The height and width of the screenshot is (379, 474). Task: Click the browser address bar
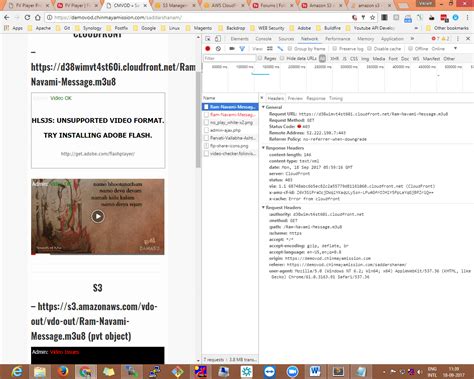point(200,17)
